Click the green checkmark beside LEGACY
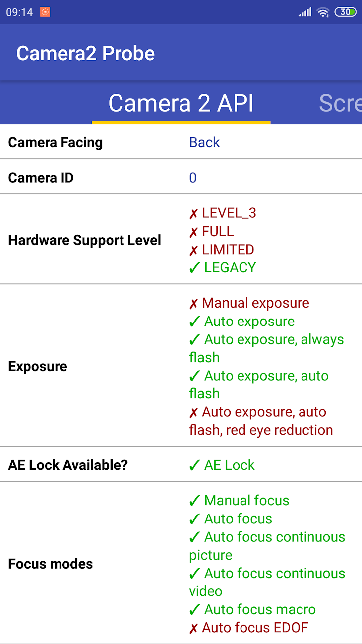The height and width of the screenshot is (644, 362). (x=194, y=268)
